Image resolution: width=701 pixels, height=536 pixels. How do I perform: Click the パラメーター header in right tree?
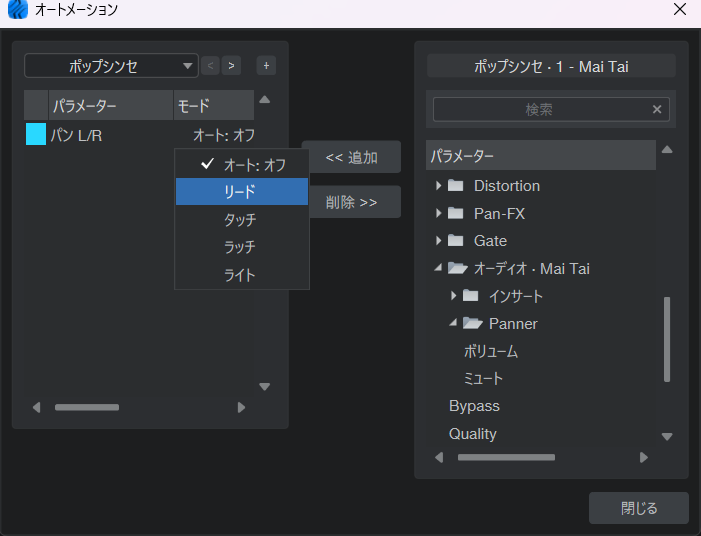[541, 155]
